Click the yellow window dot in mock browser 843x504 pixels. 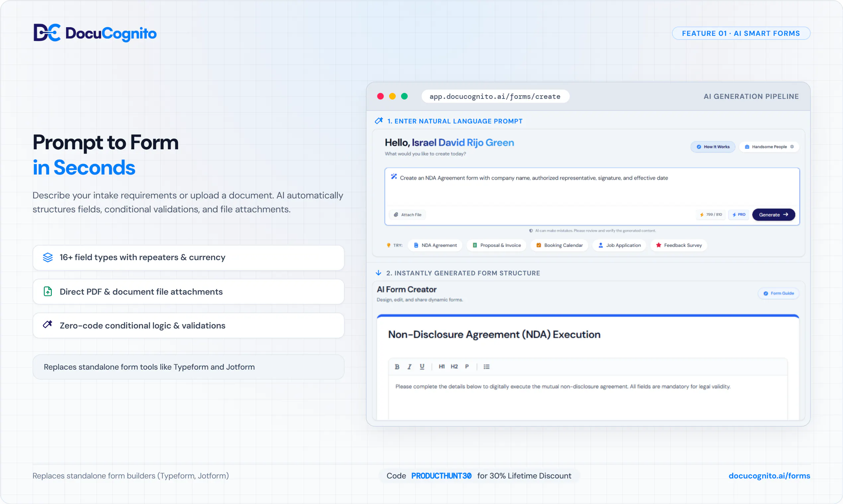[x=392, y=97]
